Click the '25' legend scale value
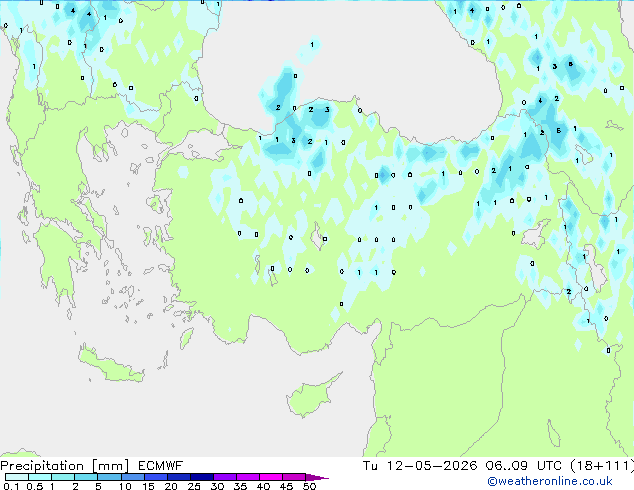The image size is (634, 490). tap(194, 486)
